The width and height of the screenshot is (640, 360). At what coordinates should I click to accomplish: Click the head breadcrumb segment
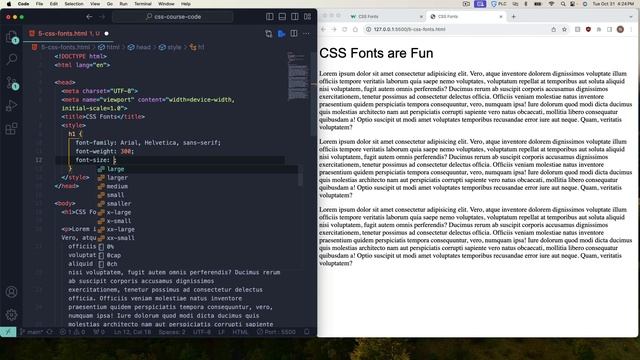(139, 47)
